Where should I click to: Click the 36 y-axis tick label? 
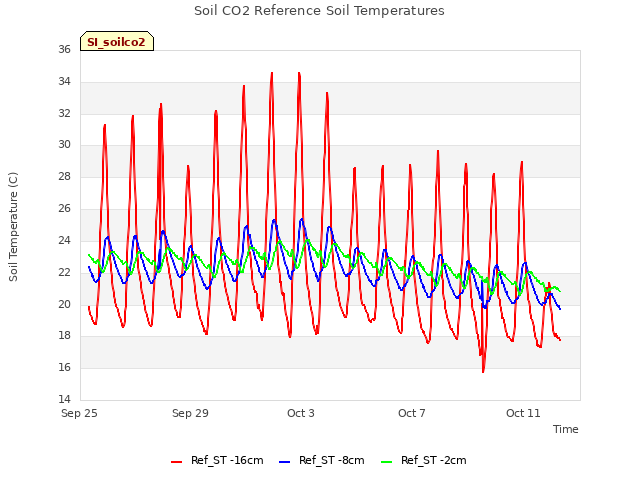pyautogui.click(x=64, y=49)
